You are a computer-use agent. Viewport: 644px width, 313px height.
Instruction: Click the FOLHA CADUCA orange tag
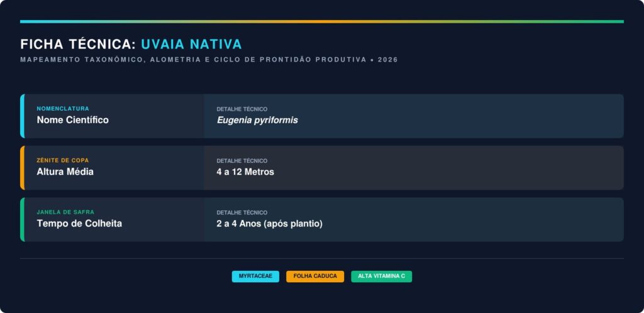(x=315, y=277)
